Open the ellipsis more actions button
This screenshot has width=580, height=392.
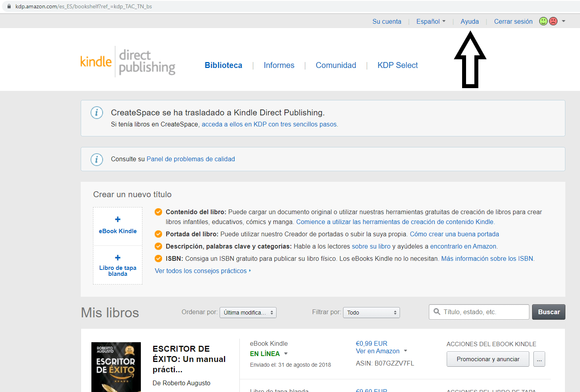[539, 359]
